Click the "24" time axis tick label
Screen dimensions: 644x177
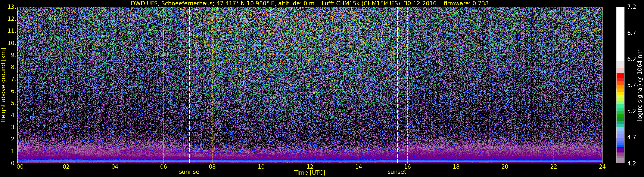[602, 166]
